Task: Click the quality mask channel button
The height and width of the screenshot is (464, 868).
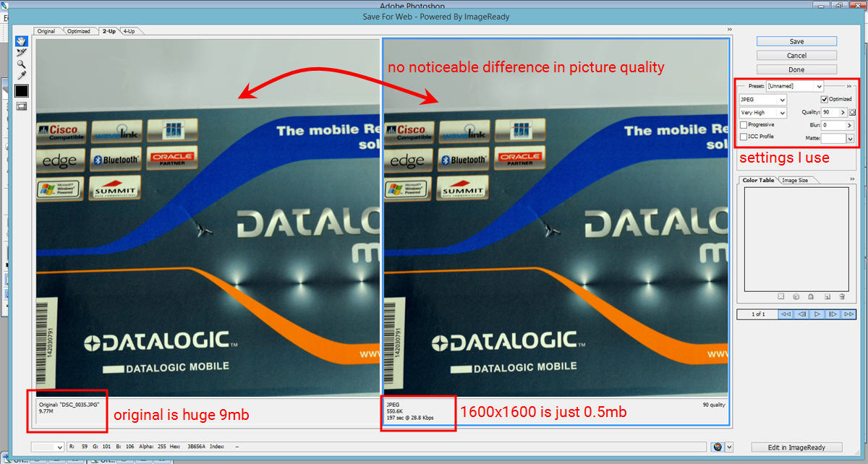Action: pyautogui.click(x=853, y=113)
